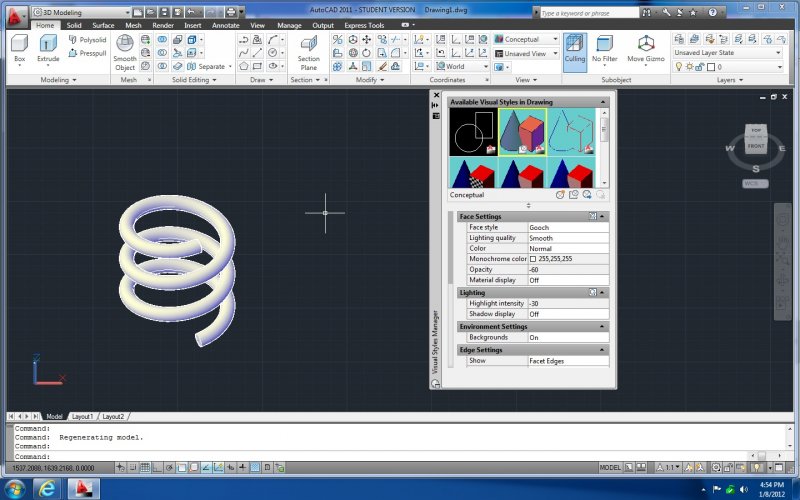Click the keyword search input field
800x500 pixels.
[590, 14]
